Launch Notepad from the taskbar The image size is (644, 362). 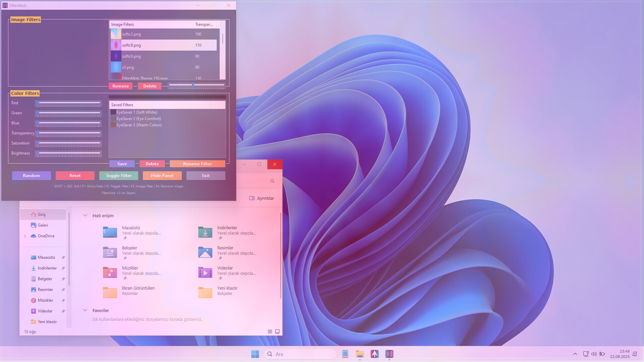345,354
